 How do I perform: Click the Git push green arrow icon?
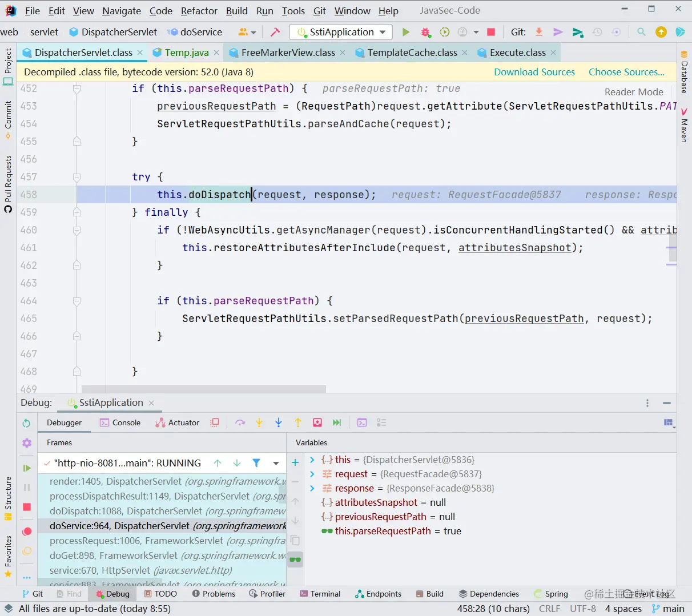tap(578, 32)
